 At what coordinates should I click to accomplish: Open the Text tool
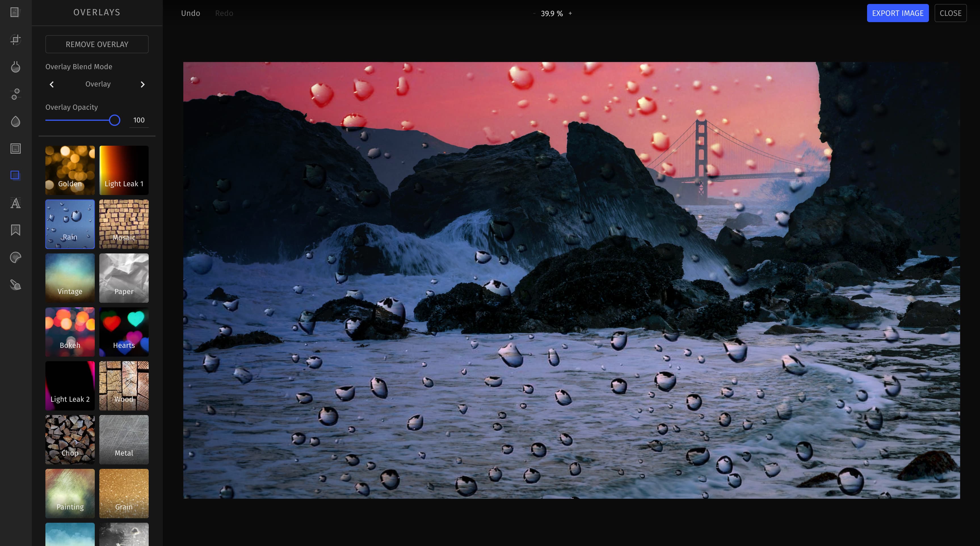(15, 203)
